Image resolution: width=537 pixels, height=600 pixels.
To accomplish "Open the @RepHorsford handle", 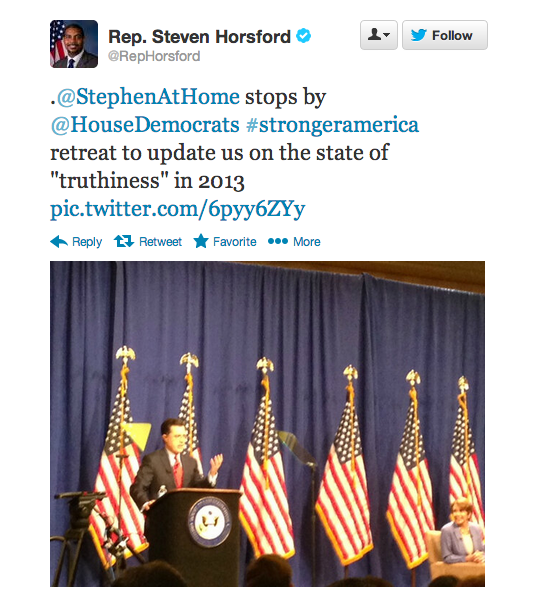I will (154, 56).
